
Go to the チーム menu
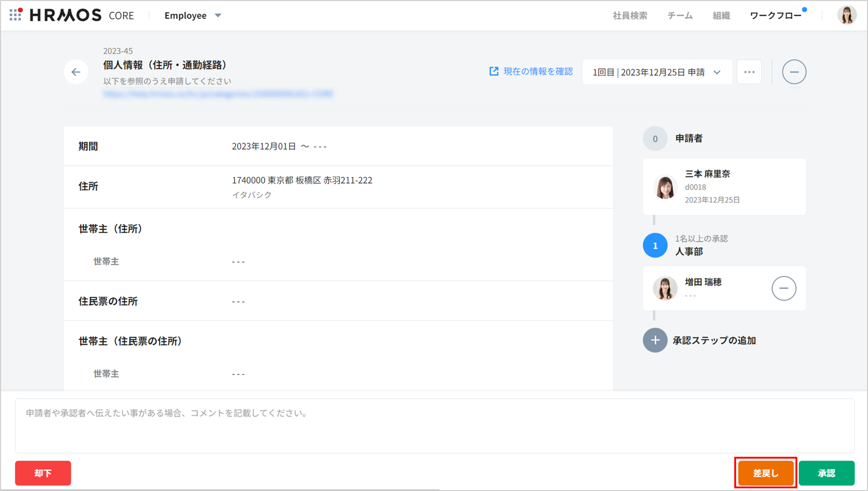click(x=680, y=16)
